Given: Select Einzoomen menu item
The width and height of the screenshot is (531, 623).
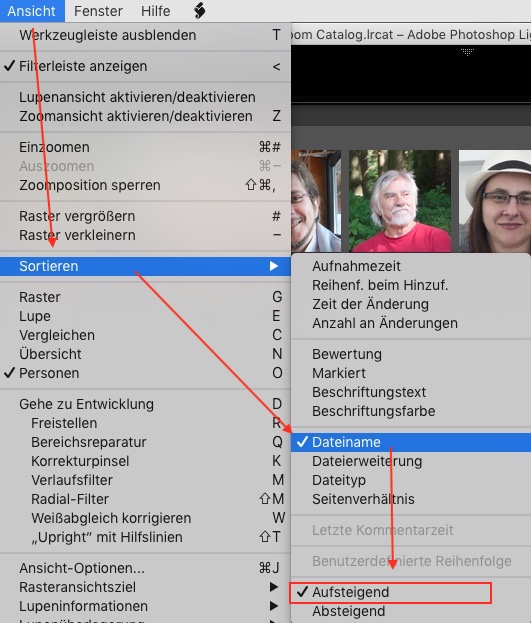Looking at the screenshot, I should (x=145, y=147).
